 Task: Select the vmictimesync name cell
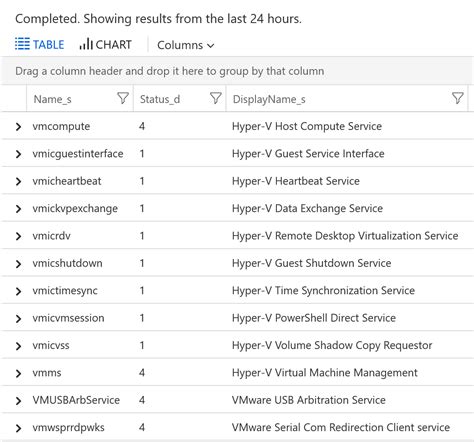pyautogui.click(x=65, y=291)
